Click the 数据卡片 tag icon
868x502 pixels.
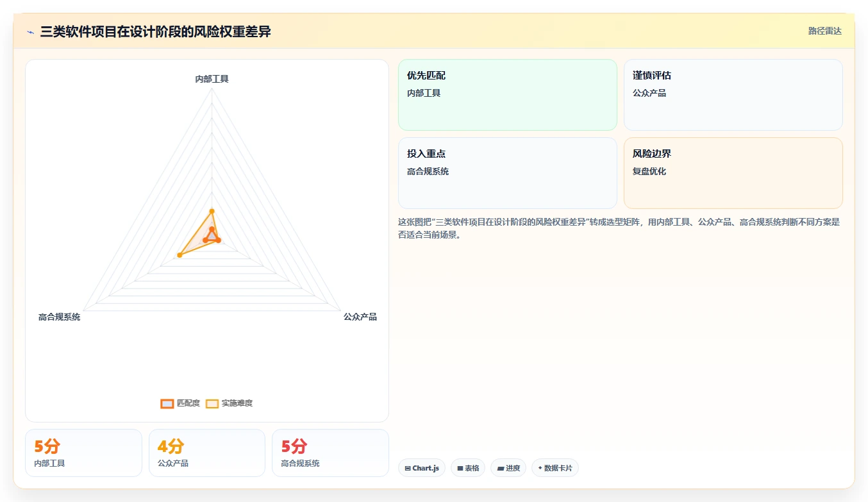pos(540,468)
